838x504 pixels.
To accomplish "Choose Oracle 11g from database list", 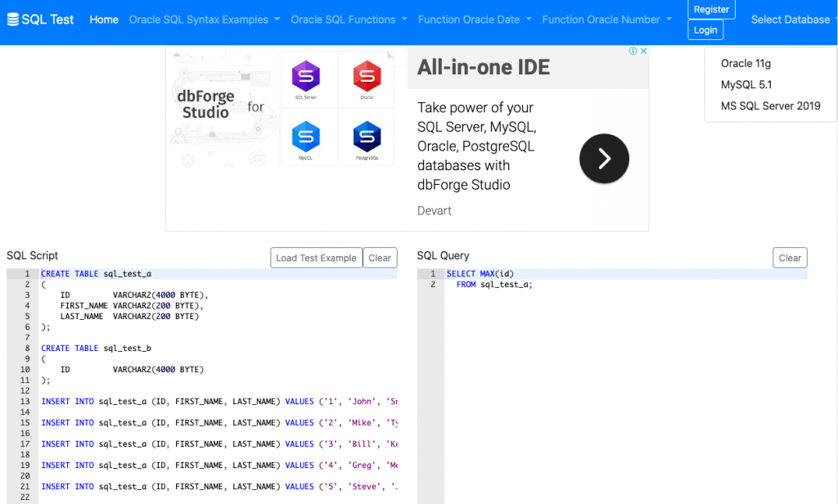I will [746, 63].
